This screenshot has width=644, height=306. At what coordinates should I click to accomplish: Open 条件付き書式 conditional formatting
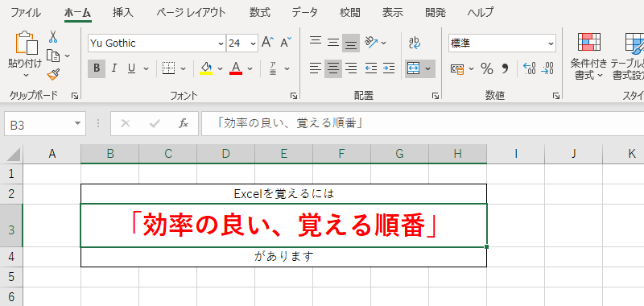coord(588,56)
